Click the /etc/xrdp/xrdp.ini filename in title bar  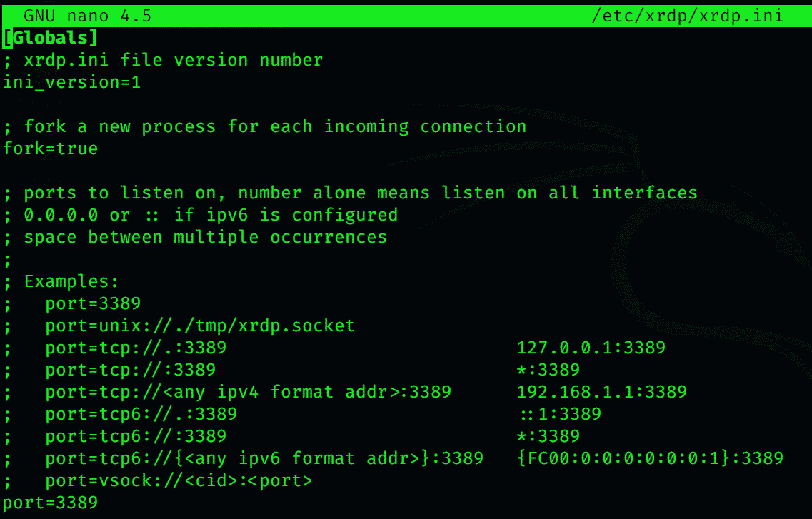(687, 16)
